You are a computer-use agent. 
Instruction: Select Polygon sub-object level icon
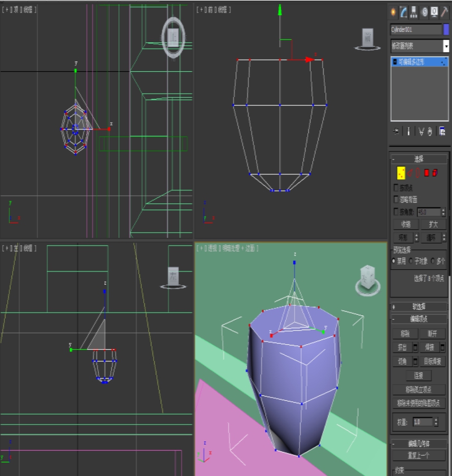click(x=427, y=173)
